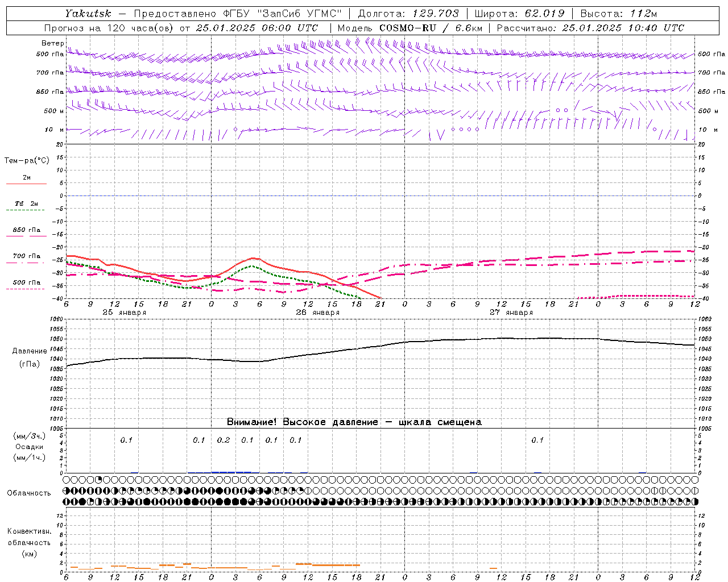The width and height of the screenshot is (728, 582).
Task: Click the 'Конвективн.' convective cloud label
Action: tap(30, 531)
